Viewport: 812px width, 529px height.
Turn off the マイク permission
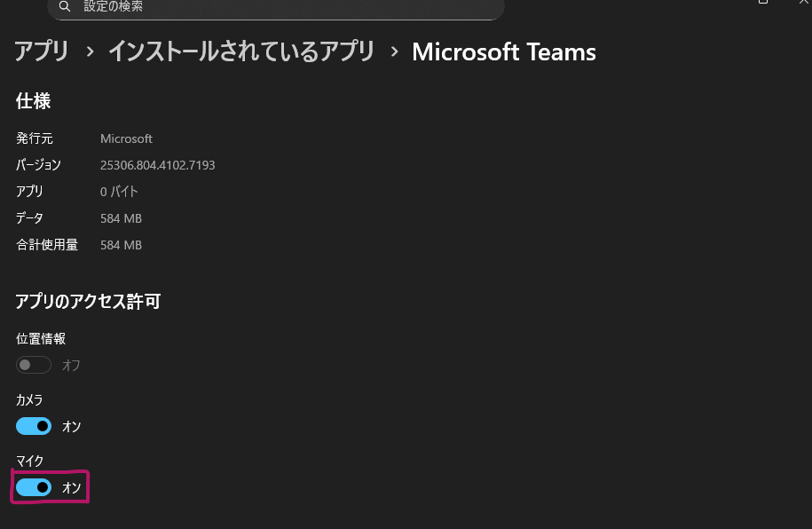click(x=33, y=486)
